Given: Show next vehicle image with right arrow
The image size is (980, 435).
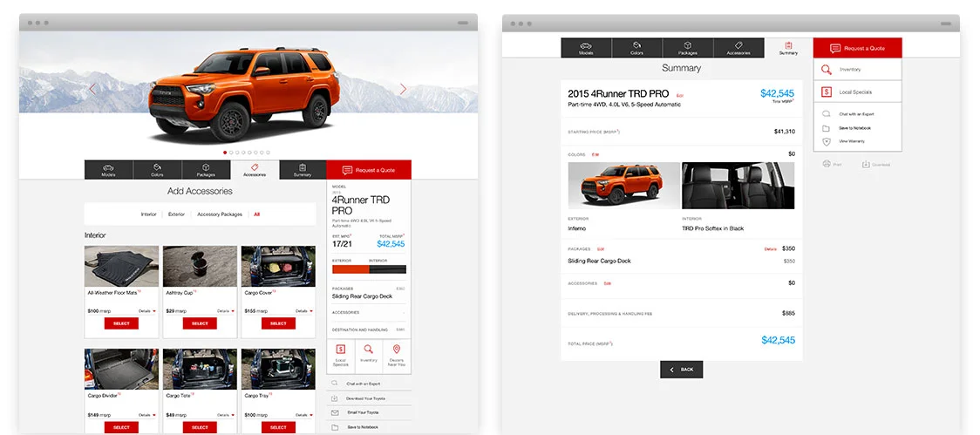Looking at the screenshot, I should tap(403, 89).
